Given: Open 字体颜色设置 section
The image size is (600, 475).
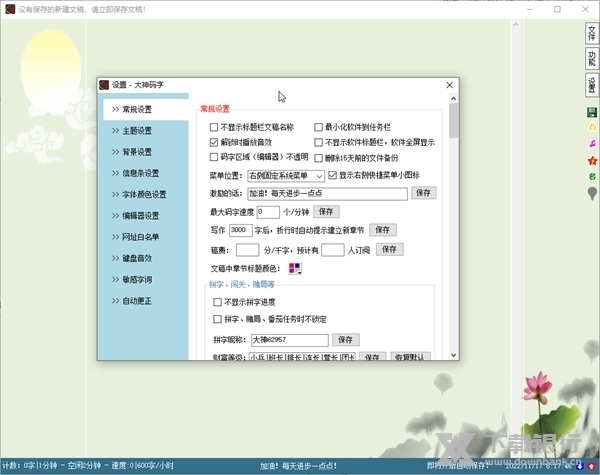Looking at the screenshot, I should pos(143,194).
